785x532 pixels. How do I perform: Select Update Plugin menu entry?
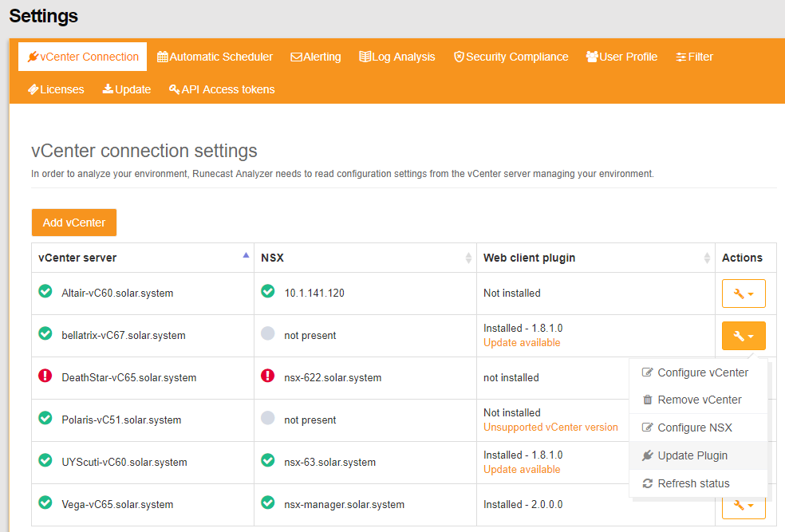coord(698,455)
